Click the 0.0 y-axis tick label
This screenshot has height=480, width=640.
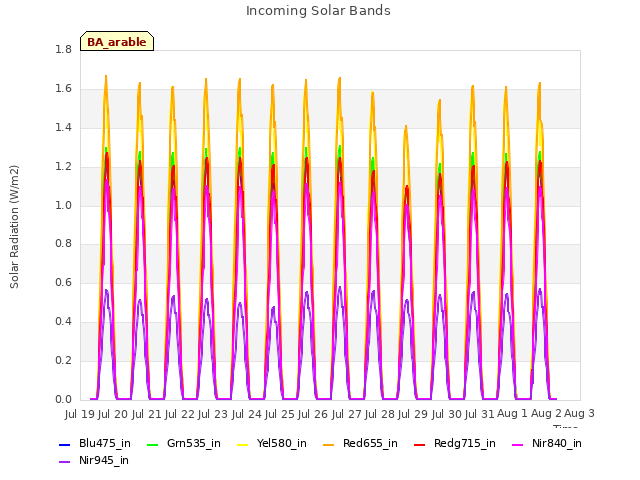pyautogui.click(x=63, y=399)
